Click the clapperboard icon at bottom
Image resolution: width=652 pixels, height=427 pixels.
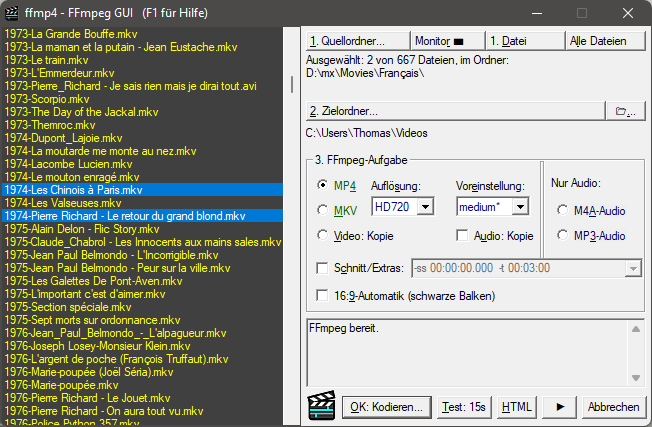pyautogui.click(x=320, y=407)
